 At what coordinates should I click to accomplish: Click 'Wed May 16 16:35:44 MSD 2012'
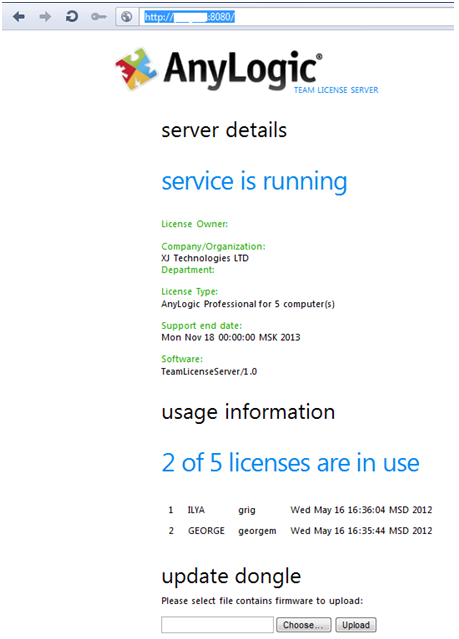tap(361, 531)
